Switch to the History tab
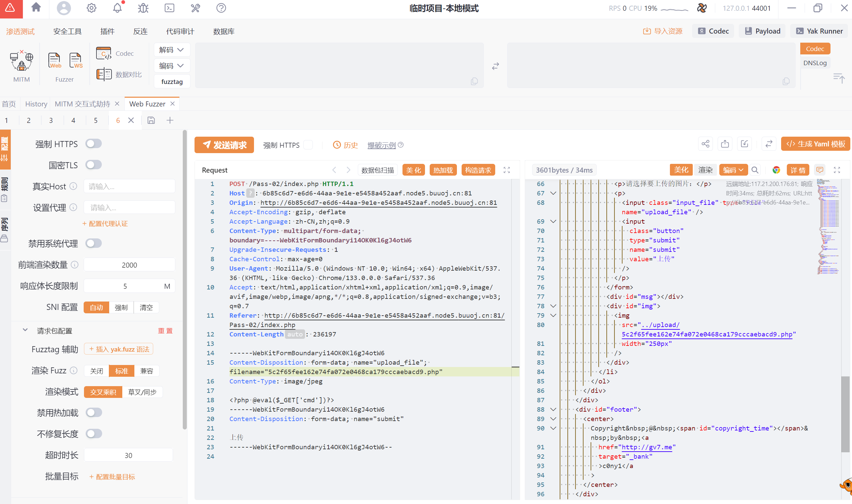The height and width of the screenshot is (504, 852). (36, 104)
